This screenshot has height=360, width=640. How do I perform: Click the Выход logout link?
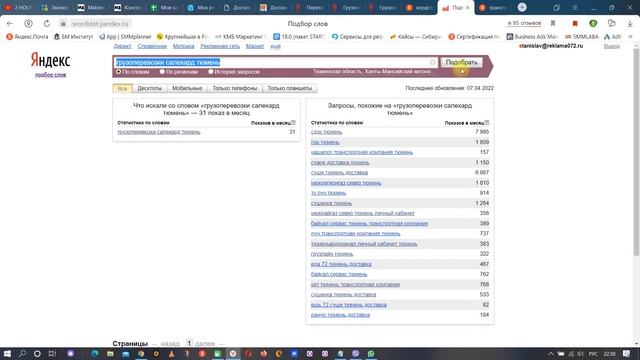611,46
